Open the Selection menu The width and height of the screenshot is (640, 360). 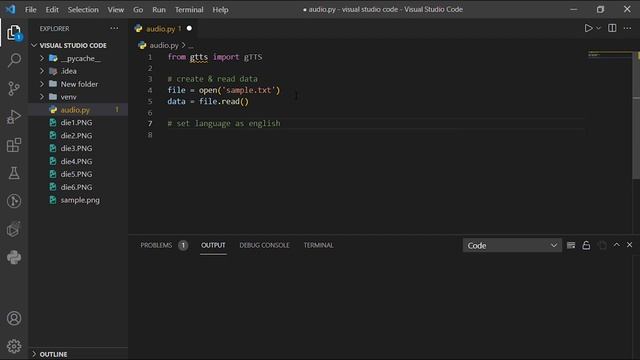(x=83, y=9)
